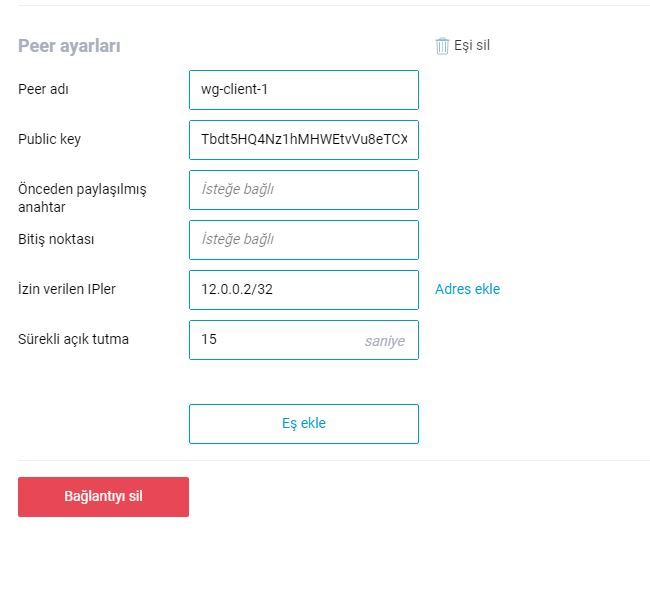The height and width of the screenshot is (610, 650).
Task: Click the Önceden paylaşılmış anahtar label
Action: click(x=82, y=197)
